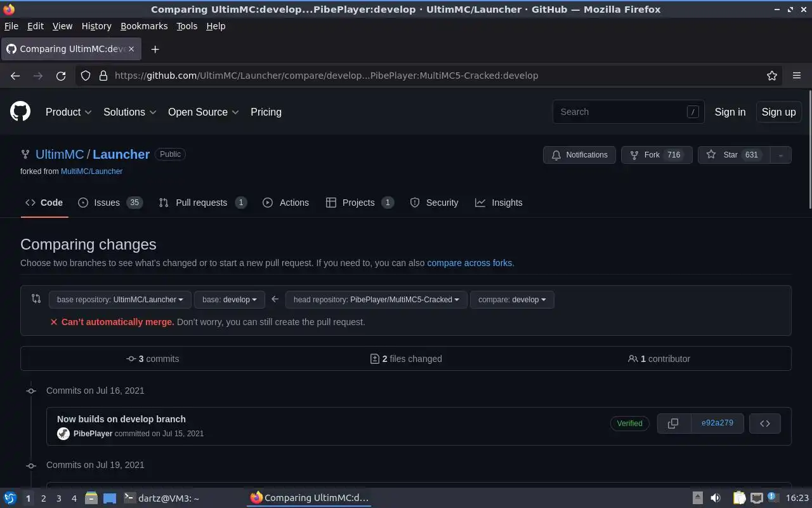Open the Firefox hamburger application menu
The image size is (812, 508).
tap(797, 76)
